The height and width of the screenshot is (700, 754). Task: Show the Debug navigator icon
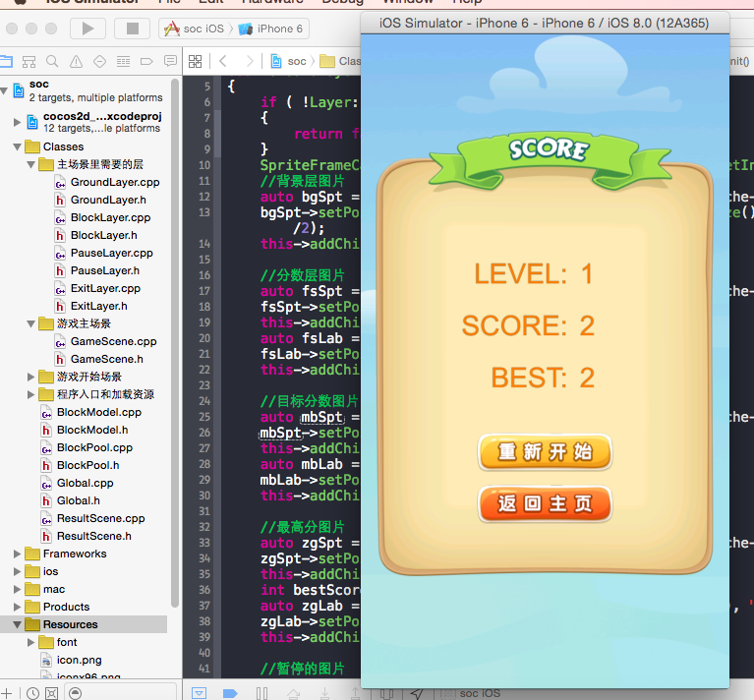pos(123,61)
